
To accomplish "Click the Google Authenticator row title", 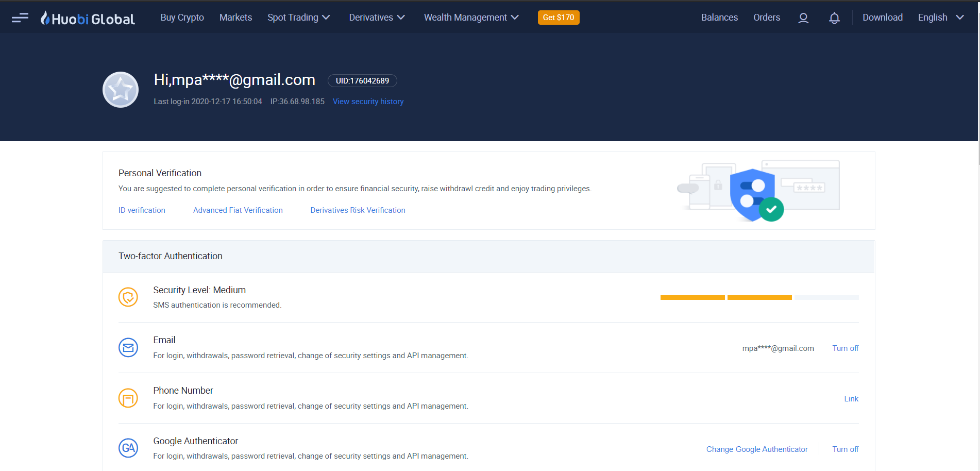I will pos(195,441).
